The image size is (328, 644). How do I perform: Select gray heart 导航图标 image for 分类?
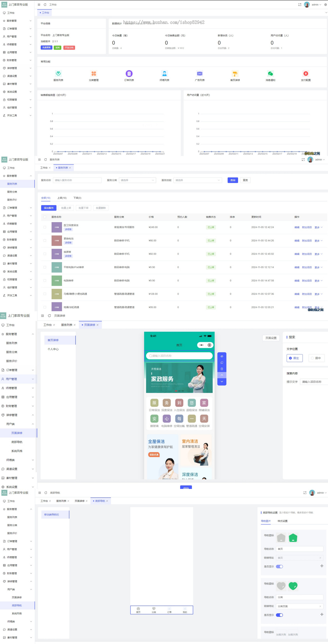tap(281, 586)
